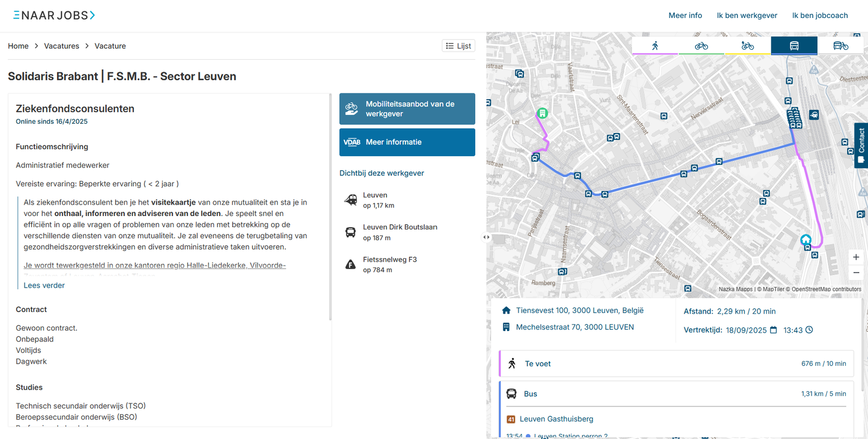Viewport: 868px width, 439px height.
Task: Select the combined bus and bike mode
Action: [x=840, y=46]
